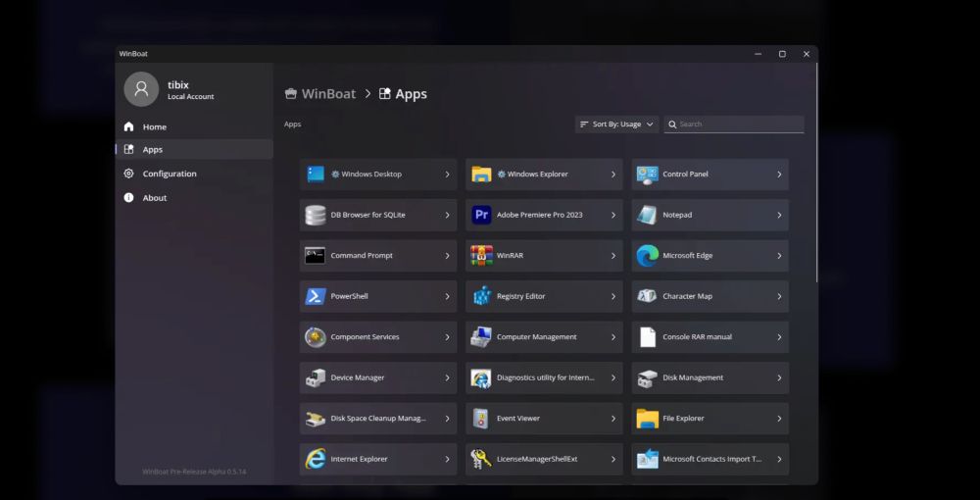980x500 pixels.
Task: Click the chevron on Windows Desktop row
Action: (x=447, y=175)
